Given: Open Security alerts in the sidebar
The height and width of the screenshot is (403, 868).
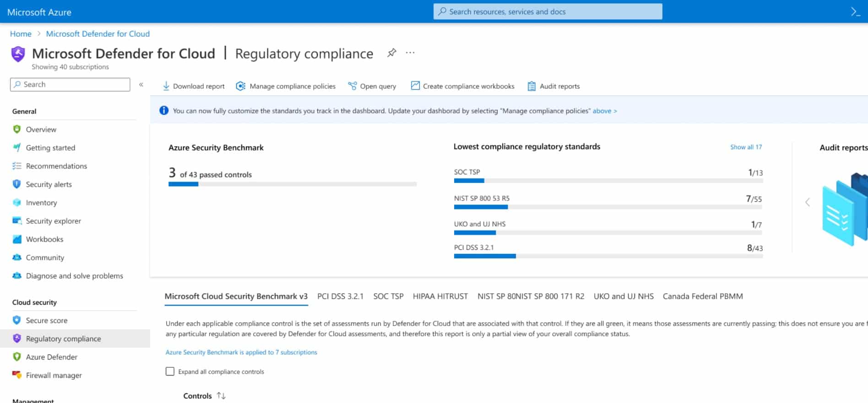Looking at the screenshot, I should tap(49, 184).
